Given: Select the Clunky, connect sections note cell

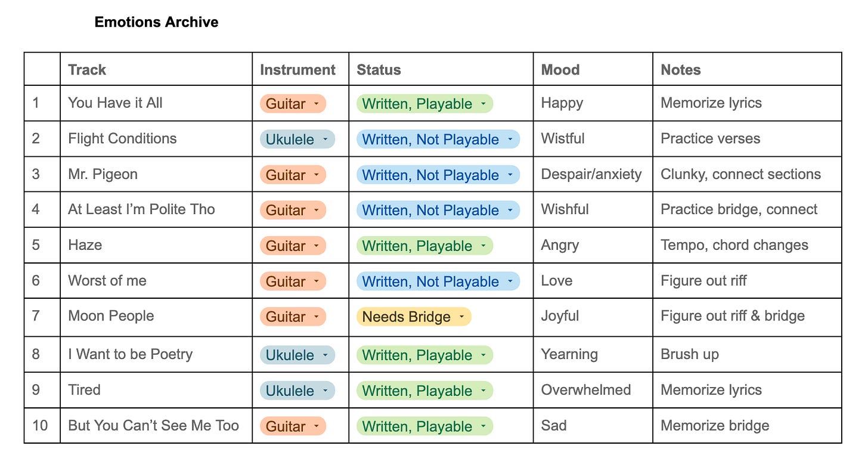Looking at the screenshot, I should tap(747, 174).
